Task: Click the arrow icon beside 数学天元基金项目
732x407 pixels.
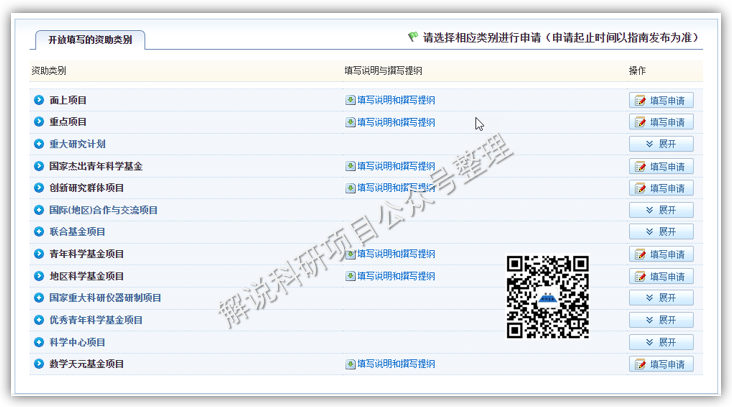Action: tap(39, 364)
